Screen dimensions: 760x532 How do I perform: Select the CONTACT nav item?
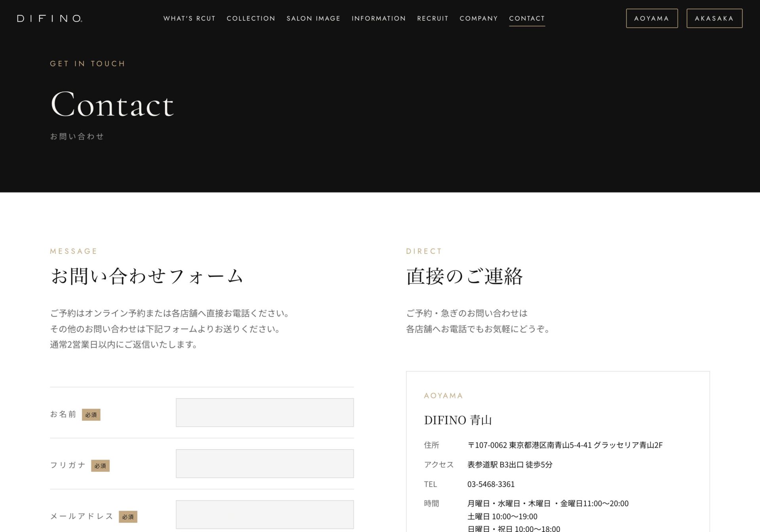(x=527, y=18)
